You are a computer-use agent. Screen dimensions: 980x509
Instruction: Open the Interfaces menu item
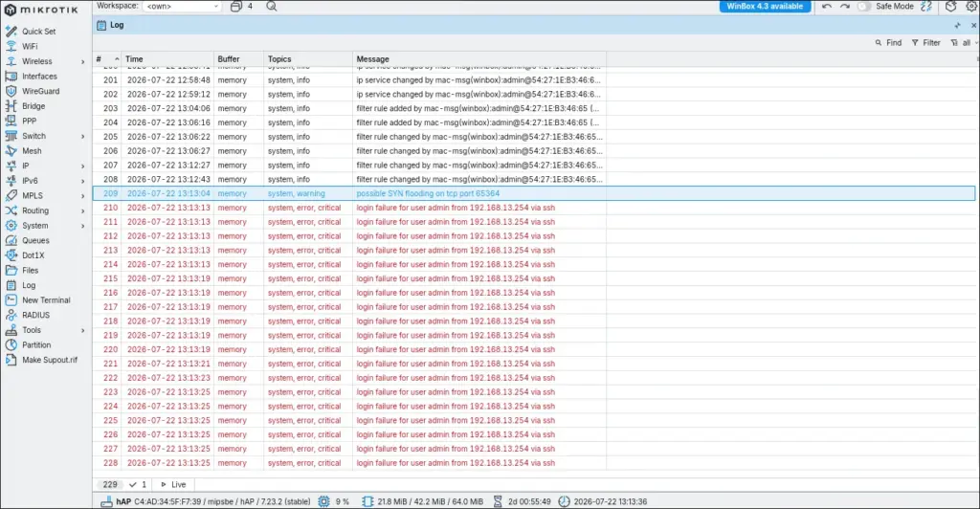(39, 77)
